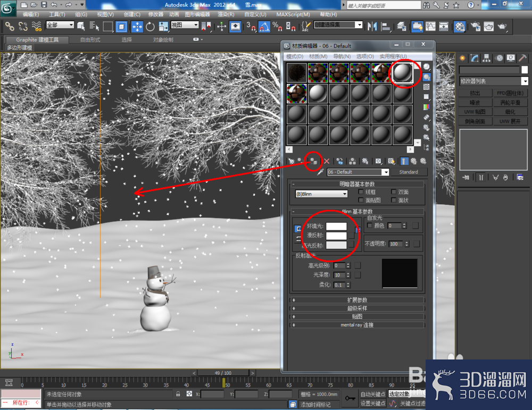Viewport: 532px width, 410px height.
Task: Open Select by Name list icon
Action: 94,26
